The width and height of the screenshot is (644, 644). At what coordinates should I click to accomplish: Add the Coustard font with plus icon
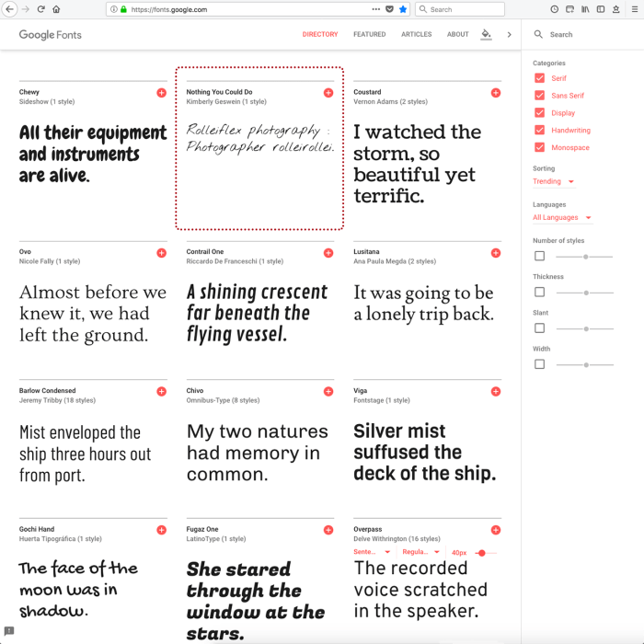point(496,93)
